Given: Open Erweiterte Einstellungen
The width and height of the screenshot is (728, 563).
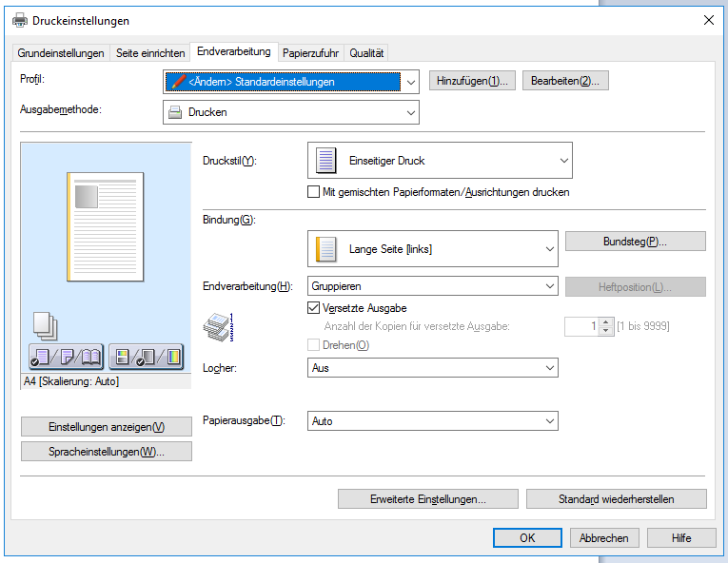Looking at the screenshot, I should click(427, 499).
